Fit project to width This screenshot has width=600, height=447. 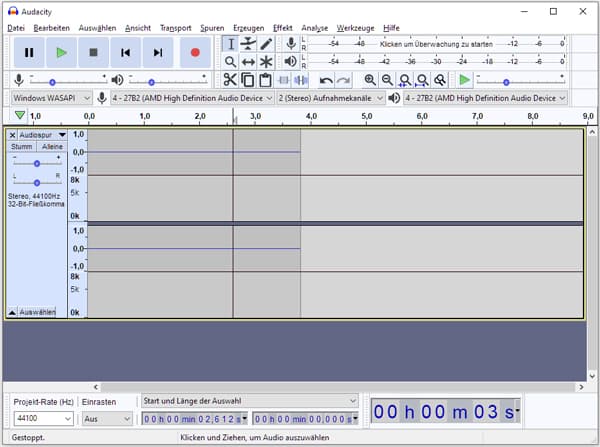click(422, 80)
